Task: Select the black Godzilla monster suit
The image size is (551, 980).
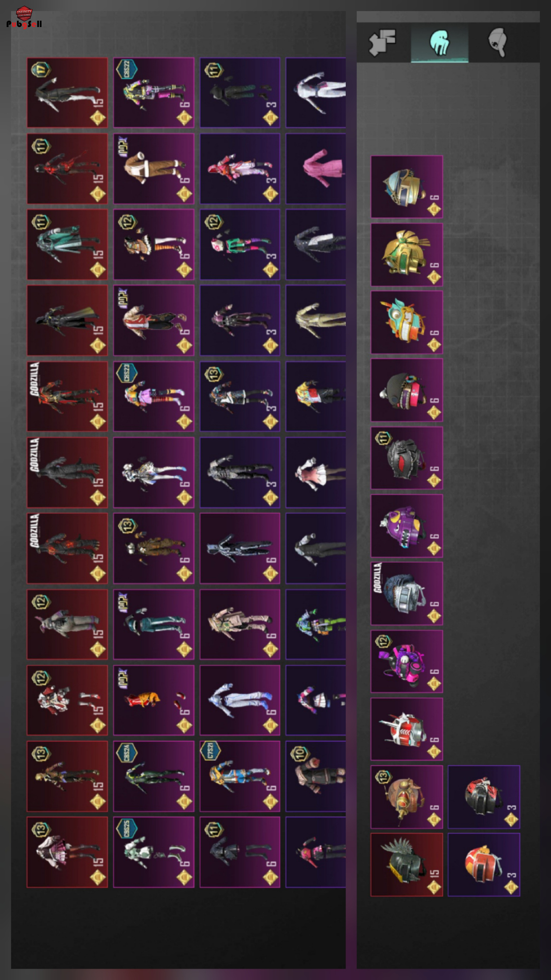Action: 67,472
